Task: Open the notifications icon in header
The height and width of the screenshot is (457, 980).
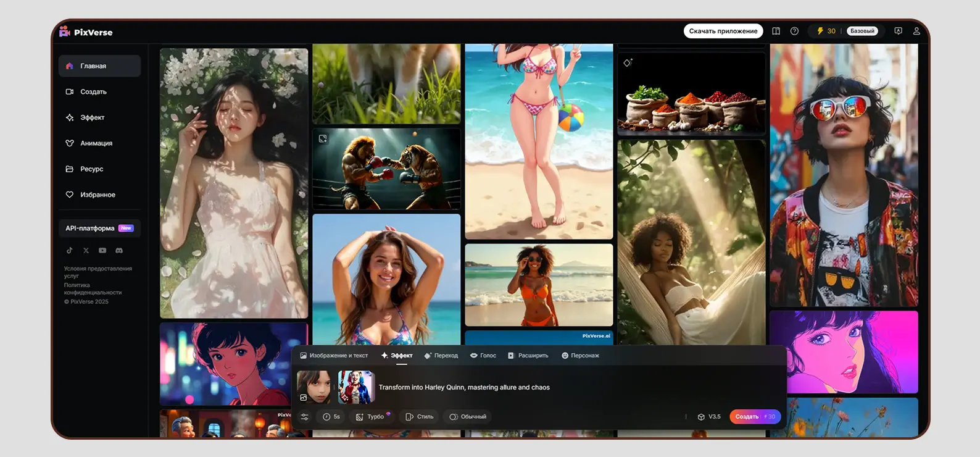Action: (x=898, y=31)
